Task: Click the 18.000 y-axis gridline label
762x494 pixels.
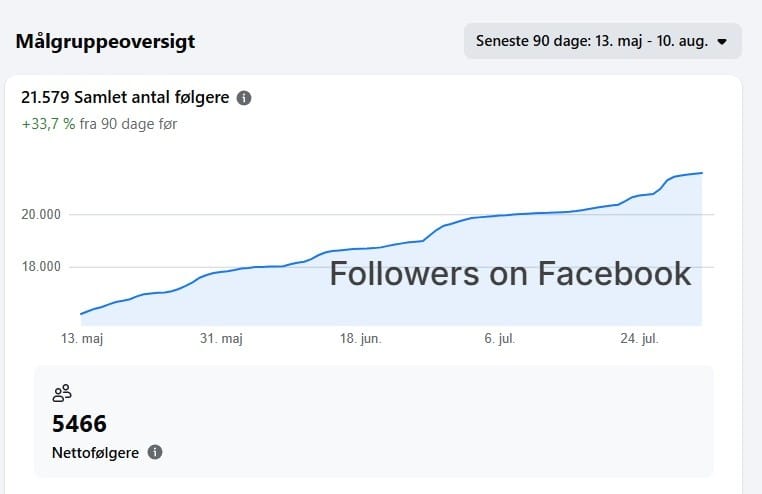Action: pos(41,267)
